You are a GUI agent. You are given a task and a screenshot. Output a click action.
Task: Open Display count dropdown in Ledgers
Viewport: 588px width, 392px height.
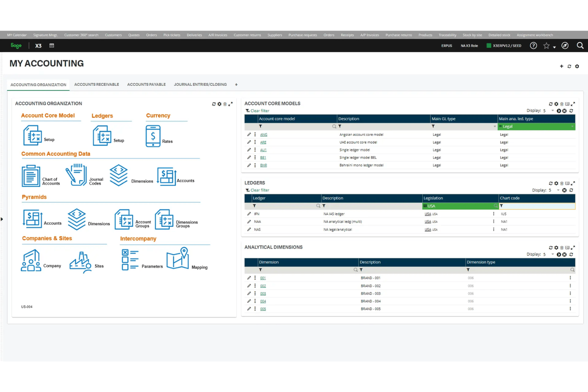pos(558,190)
